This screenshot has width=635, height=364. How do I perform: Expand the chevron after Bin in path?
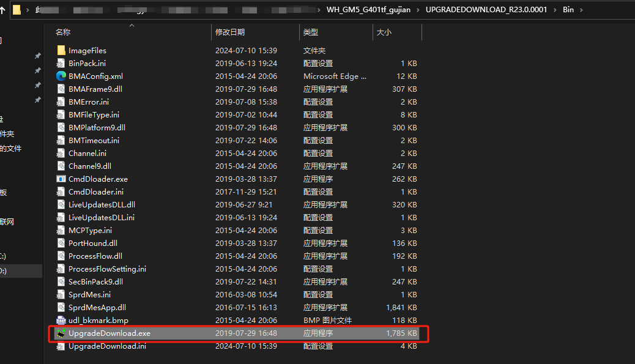point(581,10)
